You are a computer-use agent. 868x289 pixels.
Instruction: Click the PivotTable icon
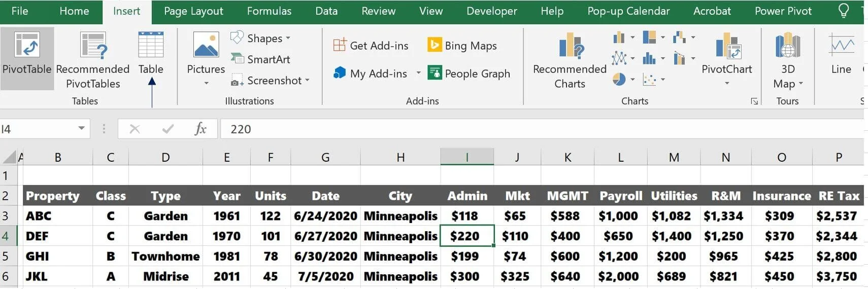tap(27, 45)
